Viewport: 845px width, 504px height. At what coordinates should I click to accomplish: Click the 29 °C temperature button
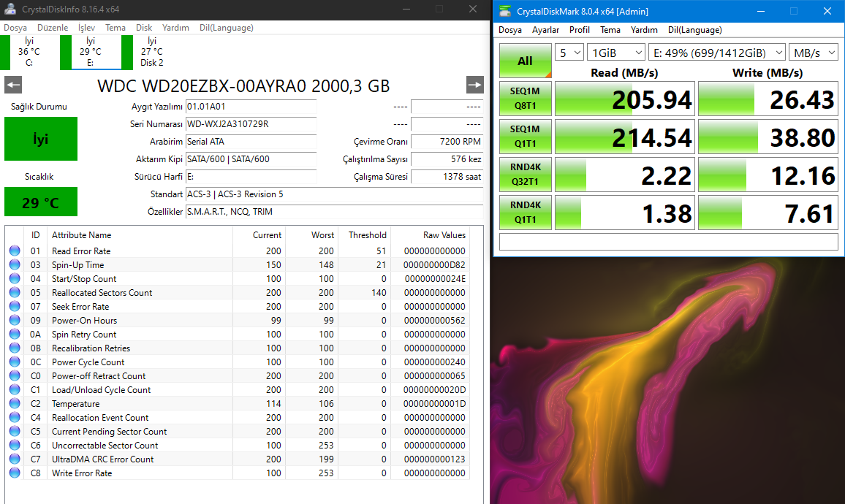point(41,202)
